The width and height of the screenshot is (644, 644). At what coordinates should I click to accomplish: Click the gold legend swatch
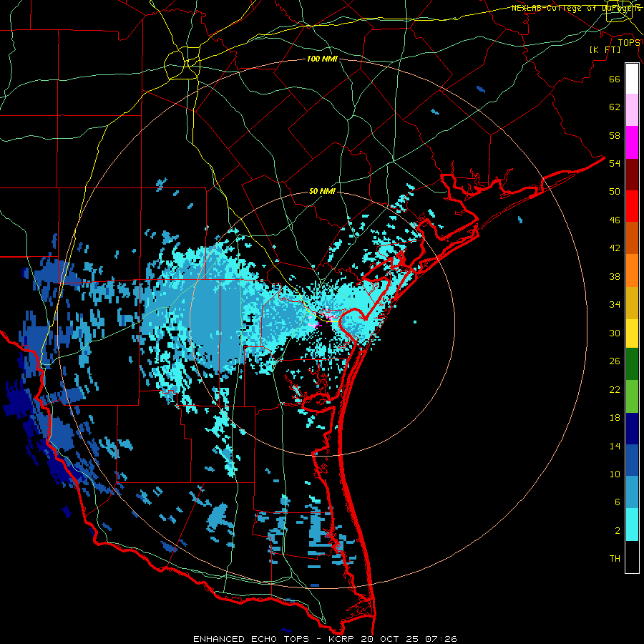coord(632,302)
